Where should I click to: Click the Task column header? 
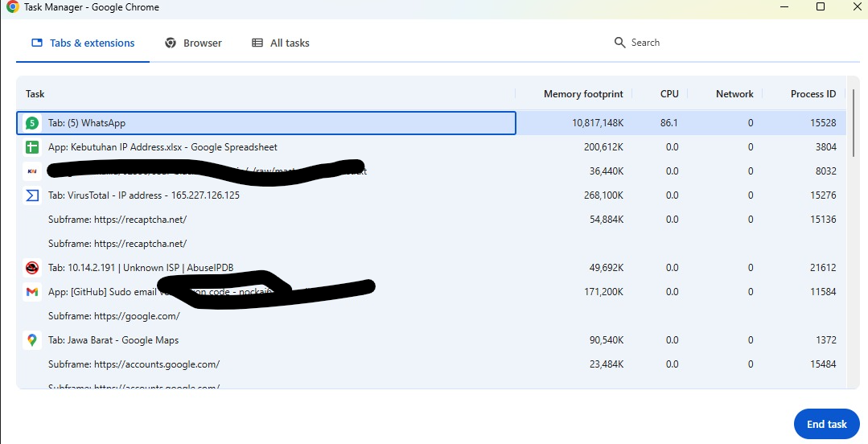(35, 94)
